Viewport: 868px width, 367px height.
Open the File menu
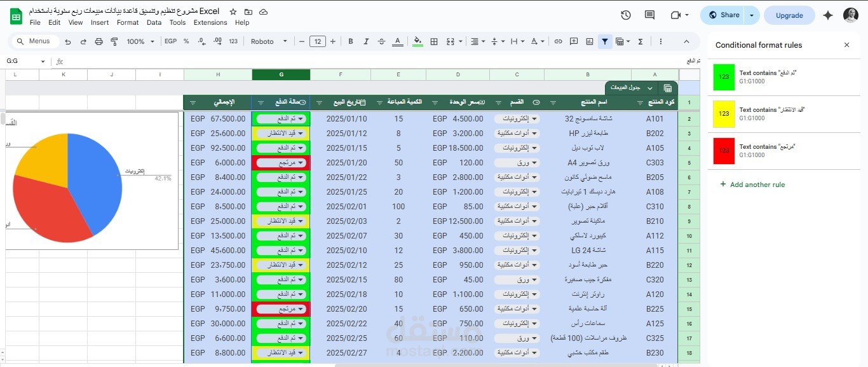(x=35, y=22)
